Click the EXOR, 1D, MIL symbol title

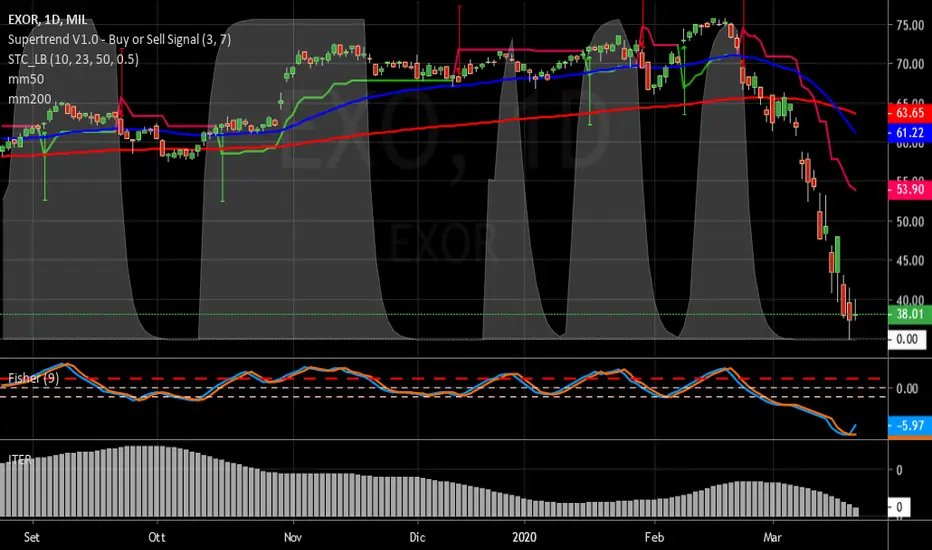[48, 20]
